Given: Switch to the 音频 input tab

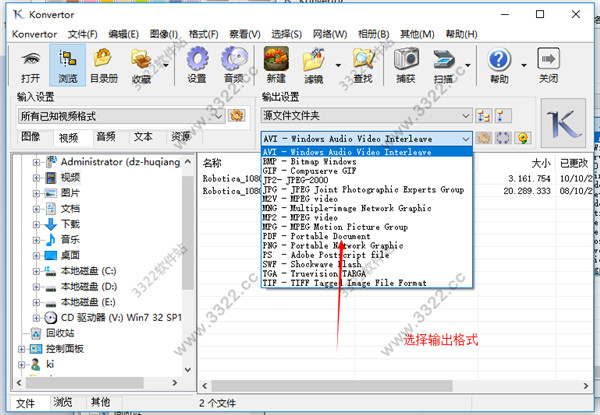Looking at the screenshot, I should (x=106, y=137).
